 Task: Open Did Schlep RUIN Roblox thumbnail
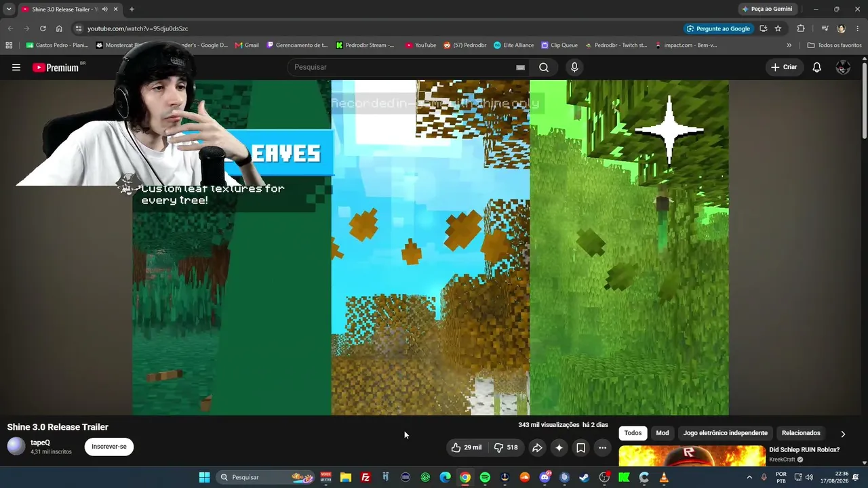tap(692, 455)
